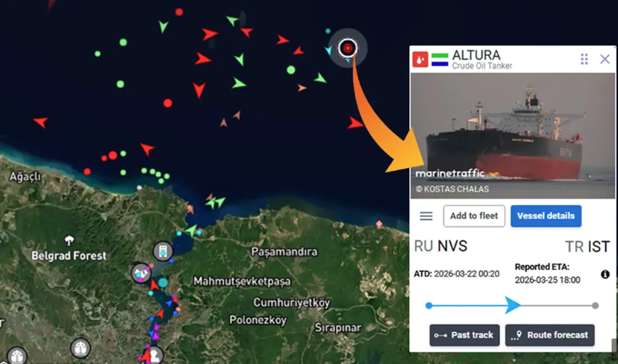Screen dimensions: 618x364
Task: Select the port icon north of Mahmutşevketpaşa
Action: (163, 251)
